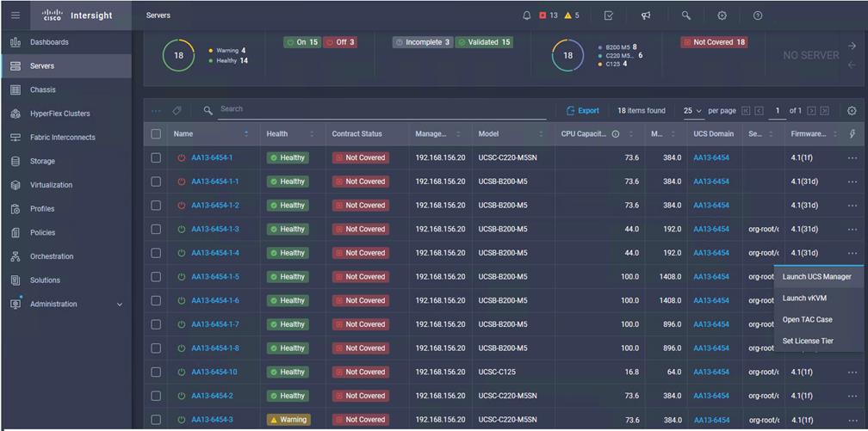Image resolution: width=868 pixels, height=431 pixels.
Task: Sort by CPU Capacity column arrows
Action: point(630,134)
